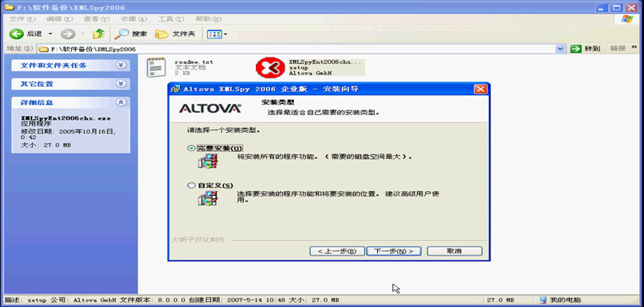Click the Windows flag logo

click(627, 19)
